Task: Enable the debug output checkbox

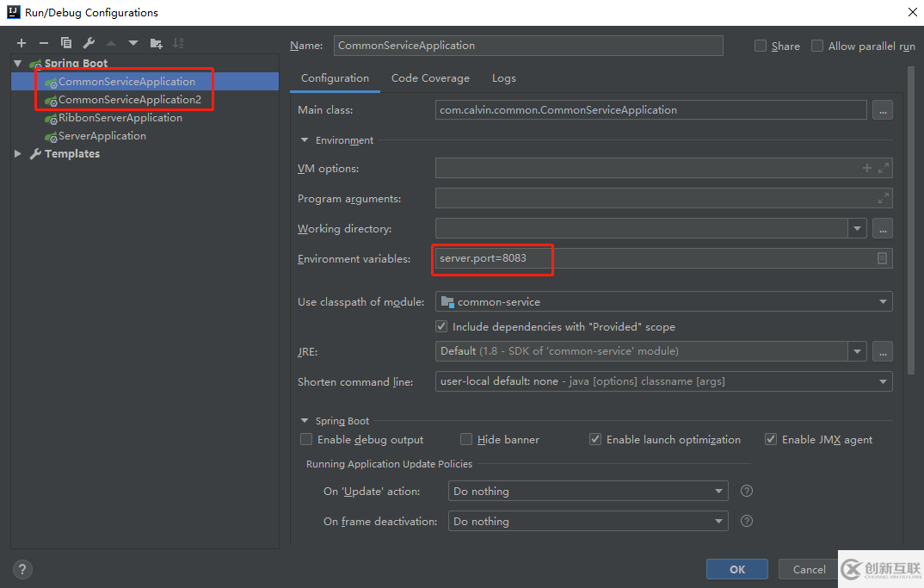Action: pyautogui.click(x=306, y=439)
